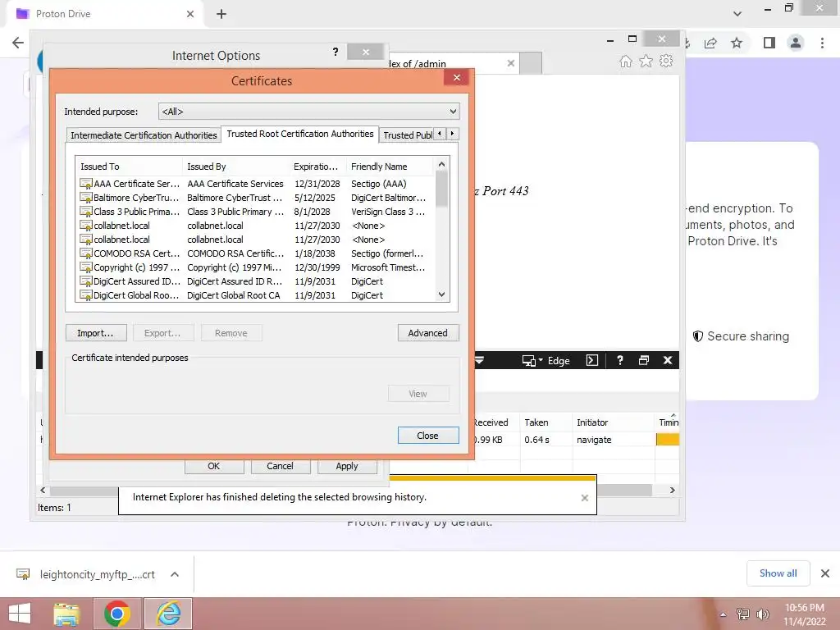Sort by Expiration column header
Image resolution: width=840 pixels, height=630 pixels.
[x=317, y=167]
